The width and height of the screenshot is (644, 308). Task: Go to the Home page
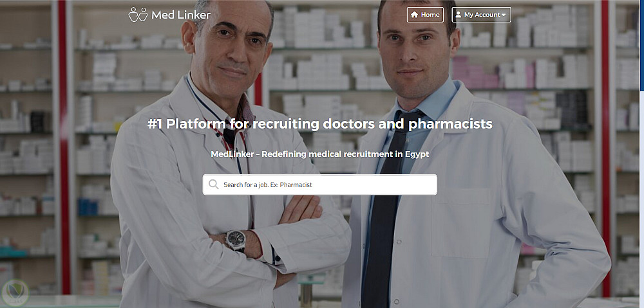pyautogui.click(x=425, y=15)
